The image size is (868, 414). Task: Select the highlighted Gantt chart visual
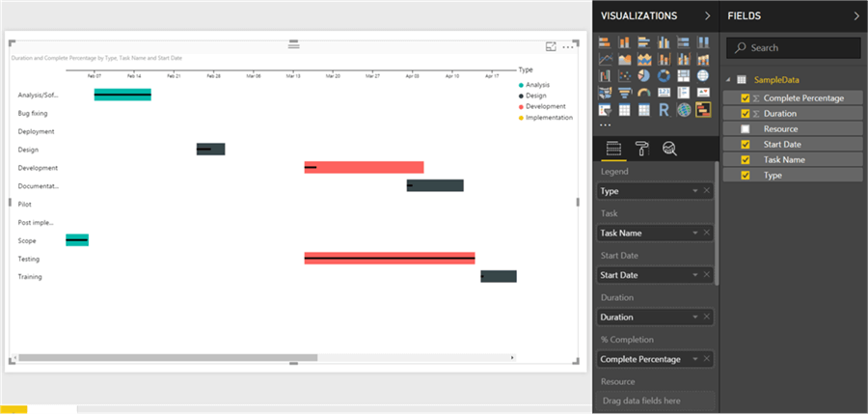pos(703,110)
